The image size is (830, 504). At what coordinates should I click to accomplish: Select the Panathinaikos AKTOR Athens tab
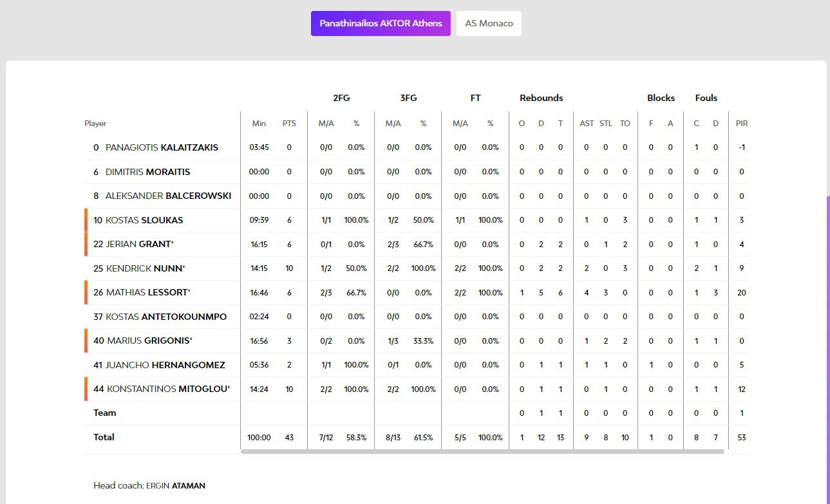pos(381,24)
